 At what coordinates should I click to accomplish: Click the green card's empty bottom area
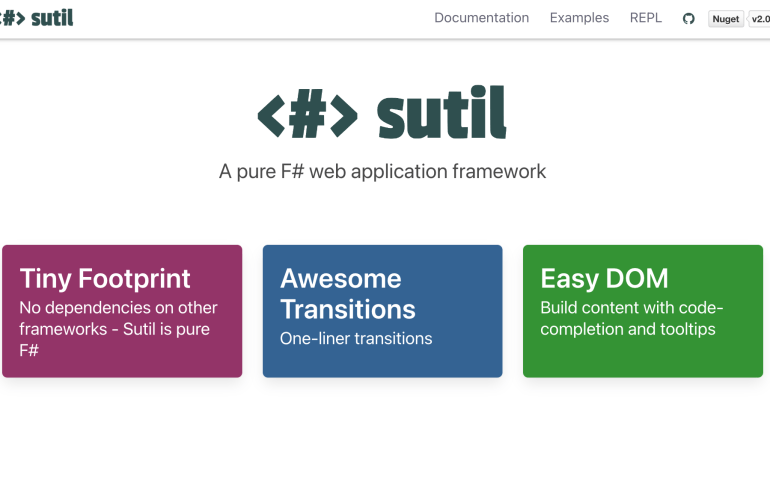(642, 358)
